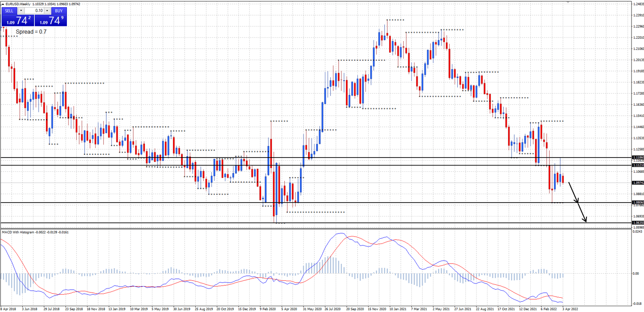The height and width of the screenshot is (312, 644).
Task: Click the 1.06350 horizontal line price tag
Action: click(638, 222)
